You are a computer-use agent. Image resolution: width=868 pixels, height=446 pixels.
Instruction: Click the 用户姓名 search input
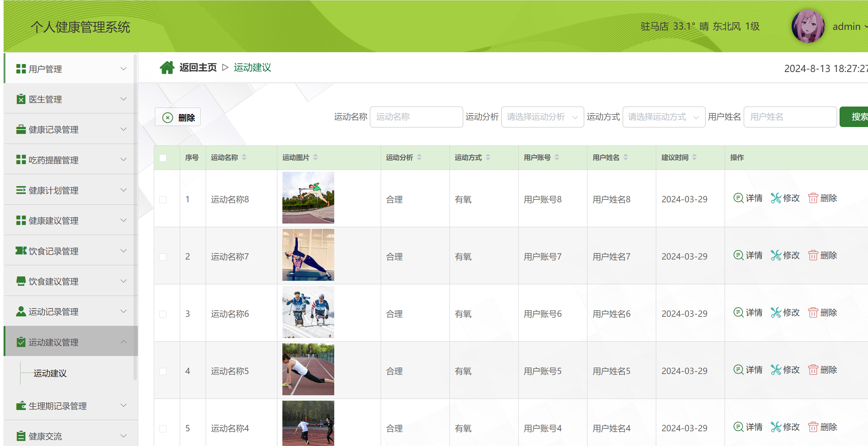click(x=790, y=117)
